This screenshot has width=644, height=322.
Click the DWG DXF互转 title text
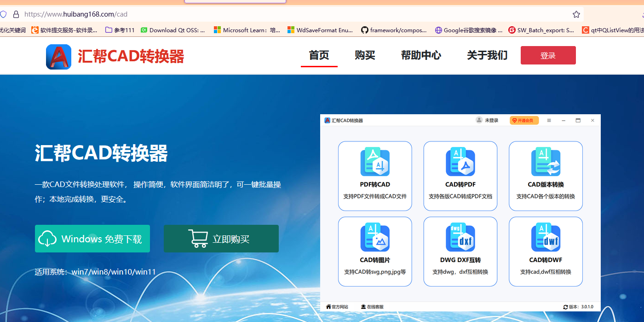click(x=460, y=260)
